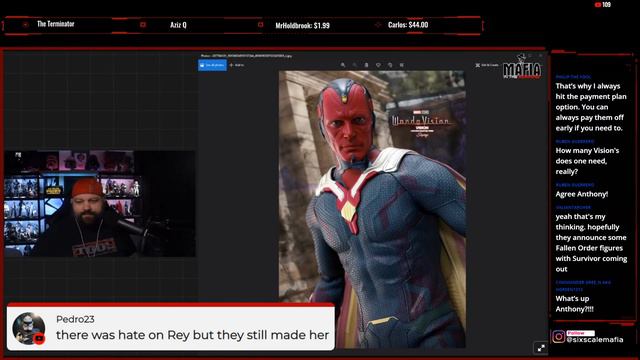Click the chat username above Agree Anthony!

[x=575, y=185]
